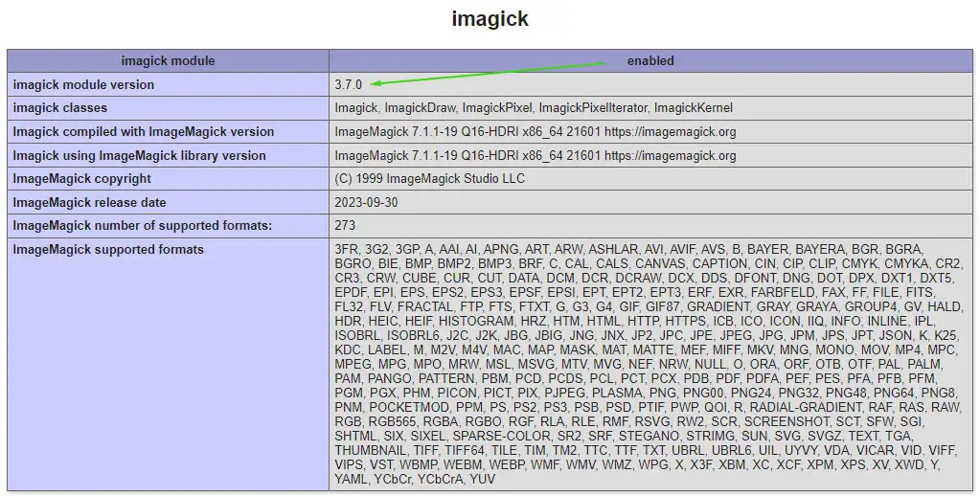This screenshot has height=496, width=980.
Task: Click the 'ImageMagick supported formats' label
Action: [108, 249]
